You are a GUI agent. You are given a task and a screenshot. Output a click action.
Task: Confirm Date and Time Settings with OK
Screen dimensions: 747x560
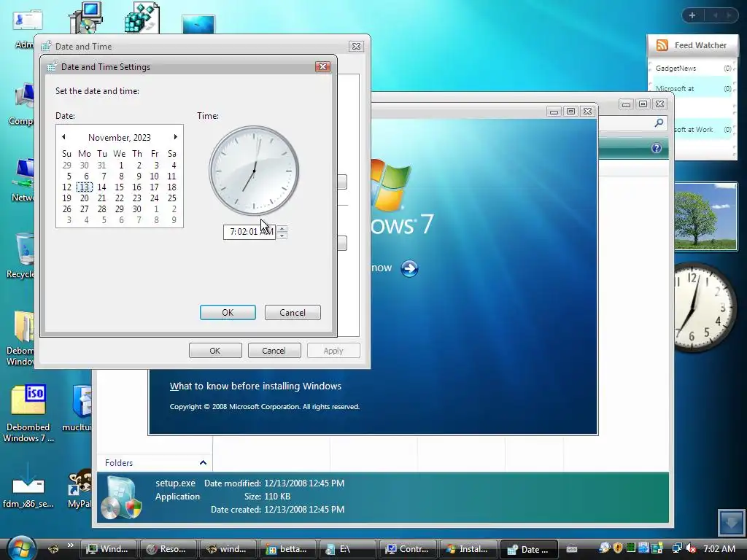point(228,312)
